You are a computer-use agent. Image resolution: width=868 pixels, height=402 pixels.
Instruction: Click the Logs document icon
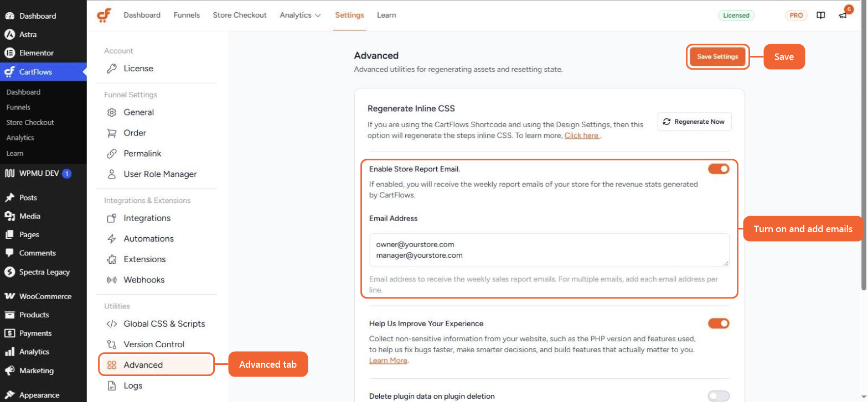coord(112,386)
